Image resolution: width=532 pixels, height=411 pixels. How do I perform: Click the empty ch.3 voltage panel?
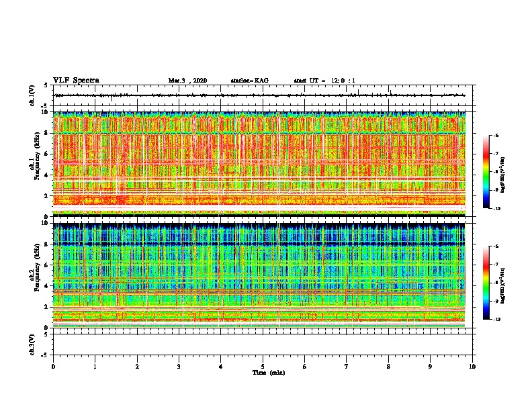[x=264, y=345]
